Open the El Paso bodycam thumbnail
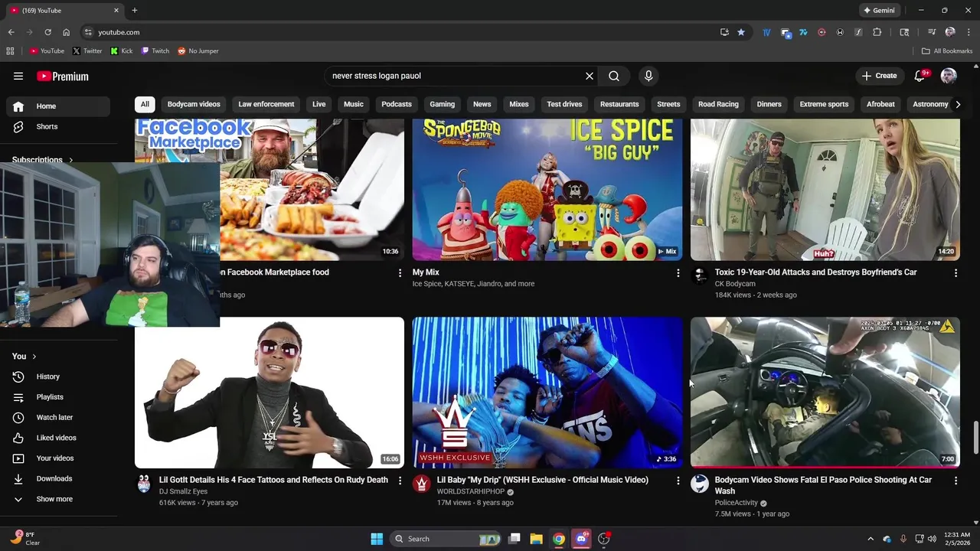Viewport: 980px width, 551px height. (825, 392)
